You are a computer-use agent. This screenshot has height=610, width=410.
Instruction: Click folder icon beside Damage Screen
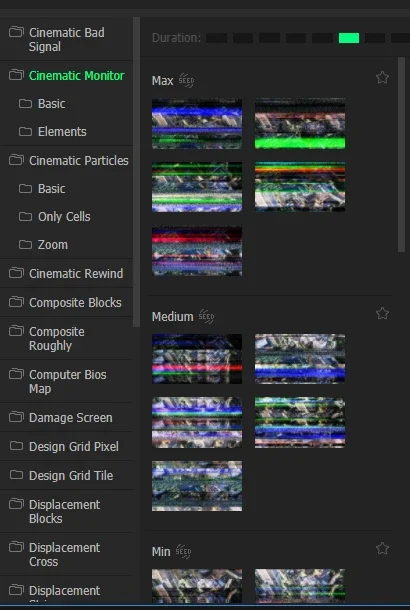click(x=16, y=417)
